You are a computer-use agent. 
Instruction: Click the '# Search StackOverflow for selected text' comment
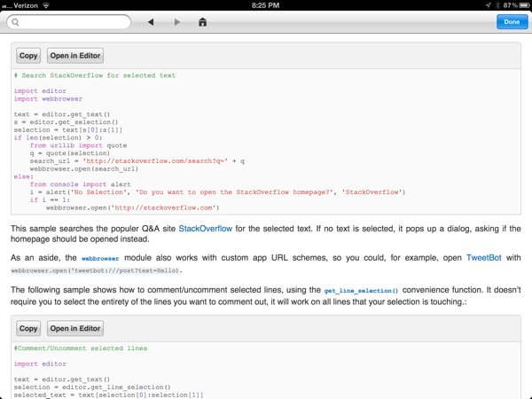point(95,75)
